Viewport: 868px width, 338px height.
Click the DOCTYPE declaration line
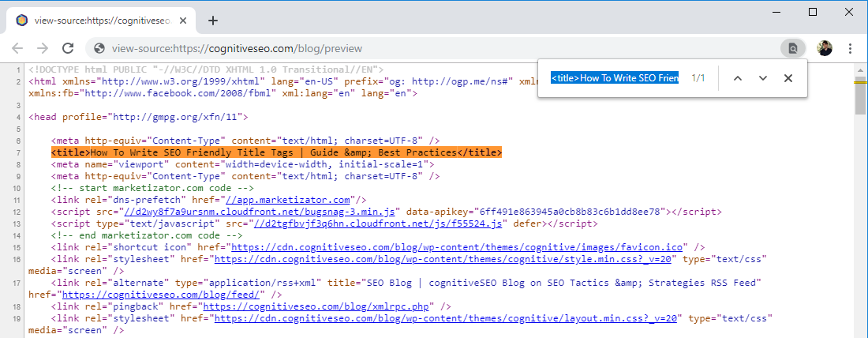point(206,69)
